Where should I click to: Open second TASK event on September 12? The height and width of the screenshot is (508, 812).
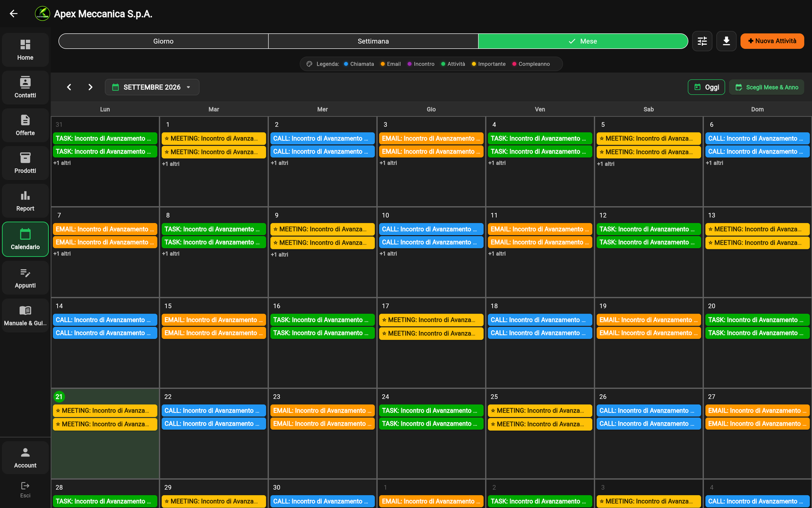point(649,242)
